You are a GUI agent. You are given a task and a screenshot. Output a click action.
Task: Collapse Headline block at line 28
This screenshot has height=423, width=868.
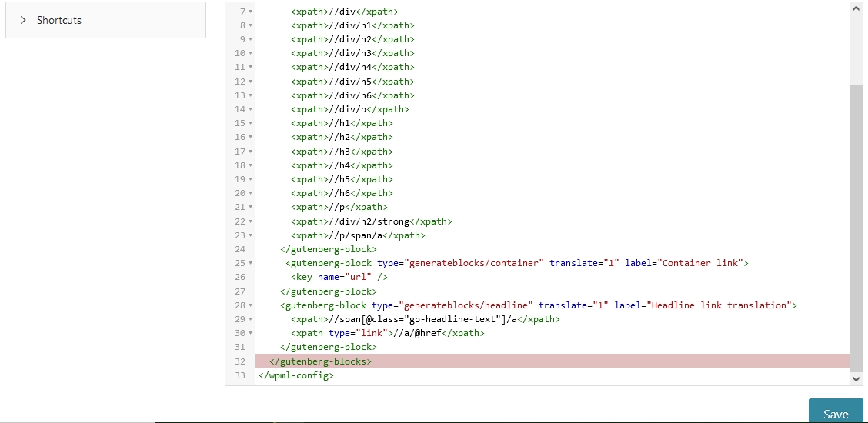coord(250,305)
